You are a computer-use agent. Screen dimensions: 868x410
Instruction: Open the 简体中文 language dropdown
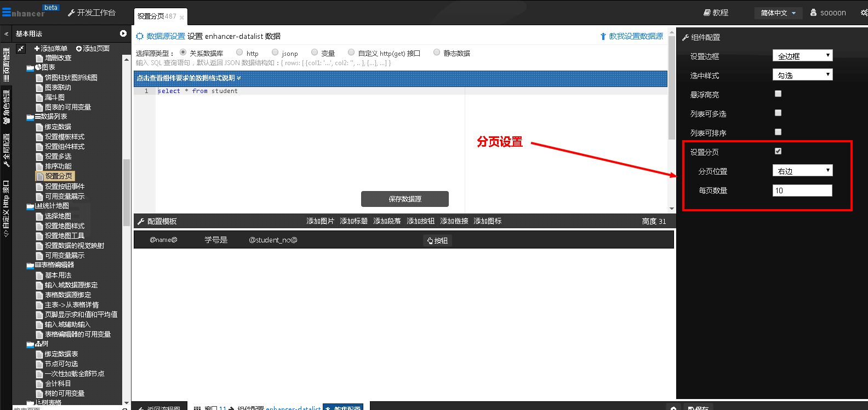point(778,13)
